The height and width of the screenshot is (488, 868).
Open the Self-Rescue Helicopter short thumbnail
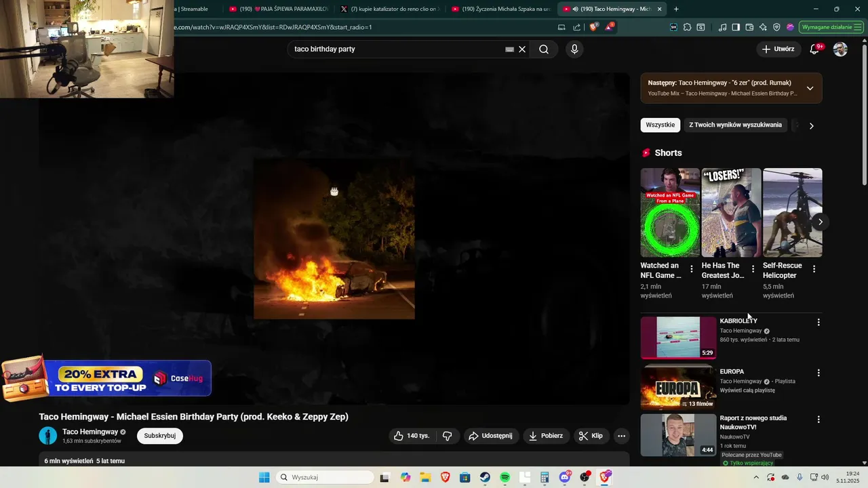(x=792, y=213)
